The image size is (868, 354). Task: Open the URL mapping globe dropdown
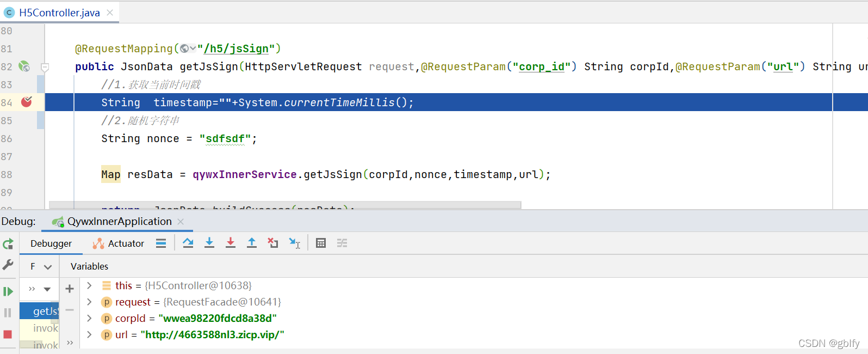188,48
